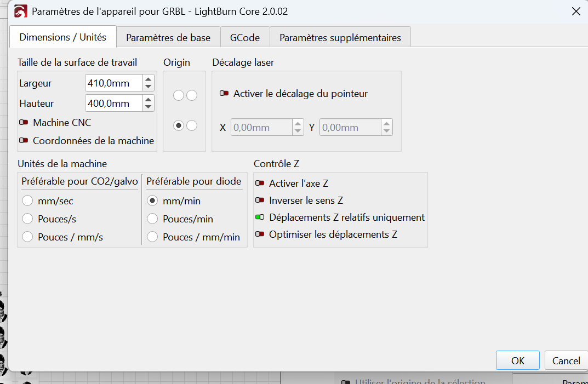Image resolution: width=588 pixels, height=384 pixels.
Task: Decrease Y offset with down arrow
Action: (x=387, y=131)
